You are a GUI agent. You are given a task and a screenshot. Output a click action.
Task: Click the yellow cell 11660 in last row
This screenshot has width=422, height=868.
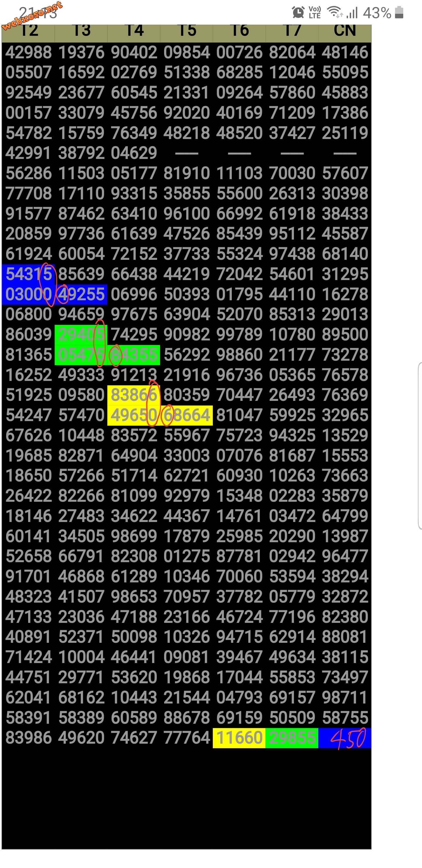tap(239, 738)
